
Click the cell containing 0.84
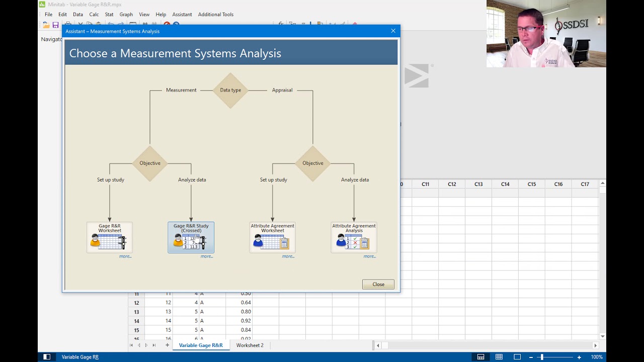pos(239,330)
